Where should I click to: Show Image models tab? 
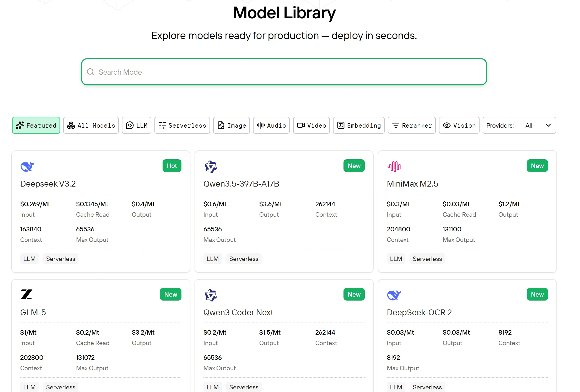tap(232, 125)
